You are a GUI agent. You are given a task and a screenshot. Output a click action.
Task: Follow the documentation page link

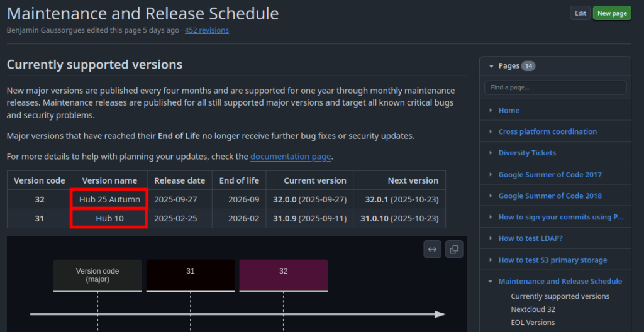click(x=290, y=157)
